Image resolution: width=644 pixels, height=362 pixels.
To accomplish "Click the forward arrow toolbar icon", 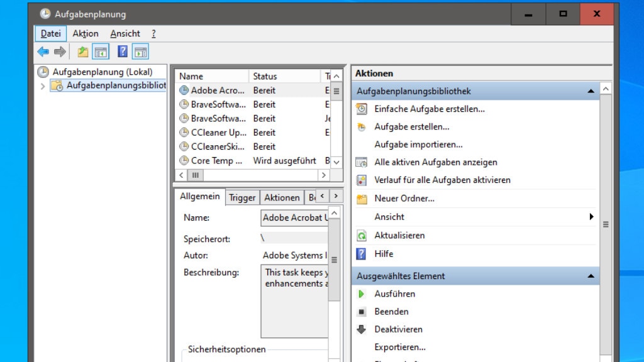I will pyautogui.click(x=60, y=52).
